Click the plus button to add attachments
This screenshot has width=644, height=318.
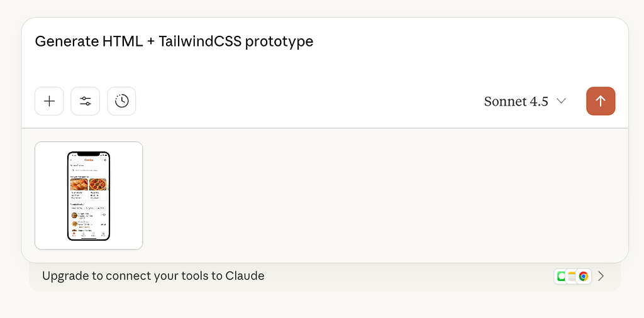pos(49,101)
